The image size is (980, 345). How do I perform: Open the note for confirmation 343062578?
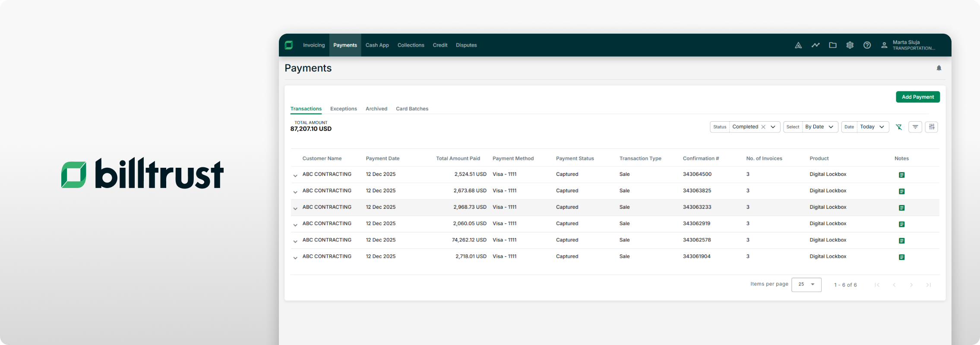click(901, 240)
